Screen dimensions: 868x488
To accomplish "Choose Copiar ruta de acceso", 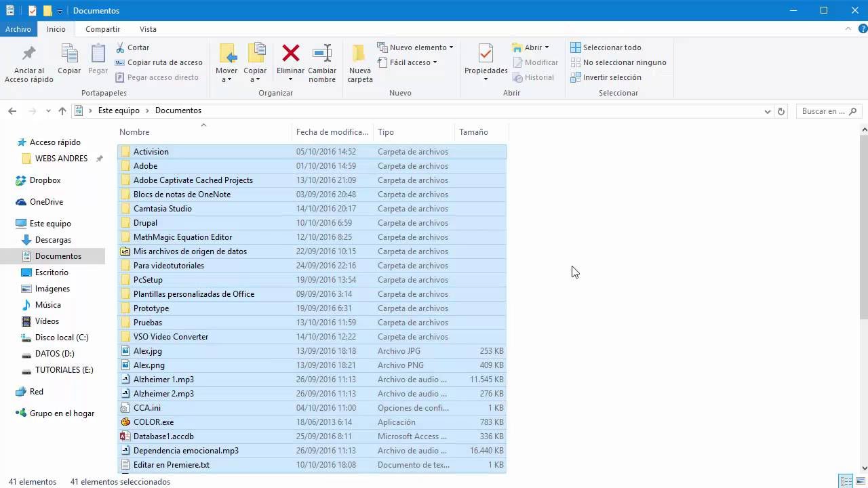I will (159, 62).
